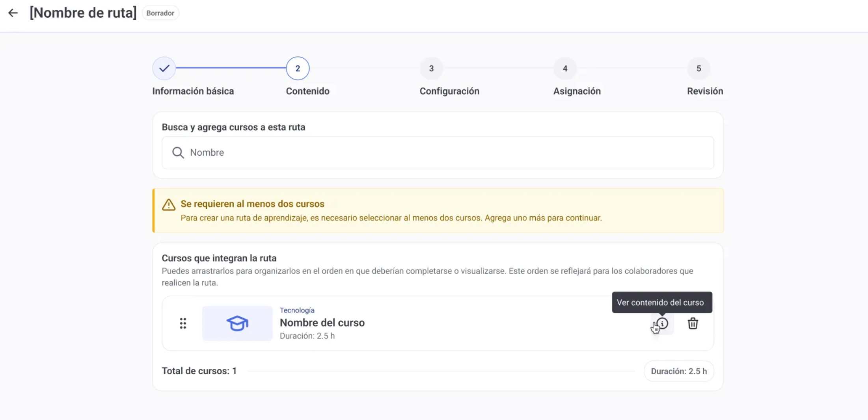868x420 pixels.
Task: Select step 5 circle
Action: point(698,69)
